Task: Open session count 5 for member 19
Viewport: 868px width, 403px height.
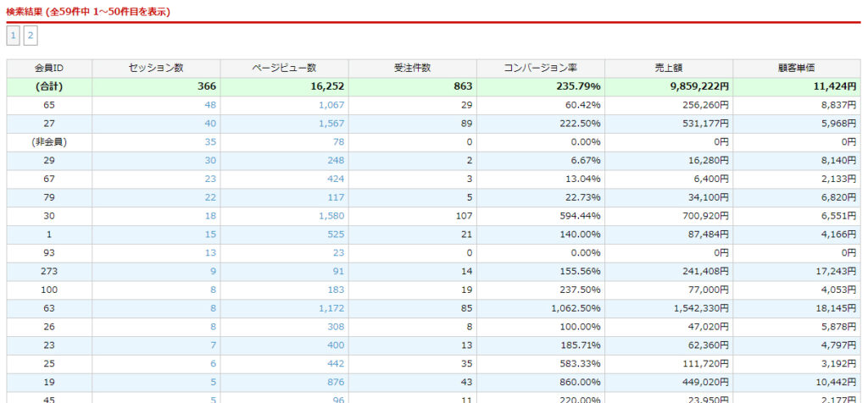Action: (x=213, y=382)
